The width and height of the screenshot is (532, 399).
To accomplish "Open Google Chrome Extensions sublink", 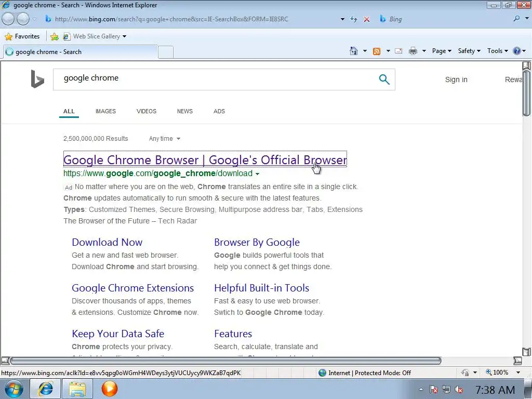I will pos(132,288).
